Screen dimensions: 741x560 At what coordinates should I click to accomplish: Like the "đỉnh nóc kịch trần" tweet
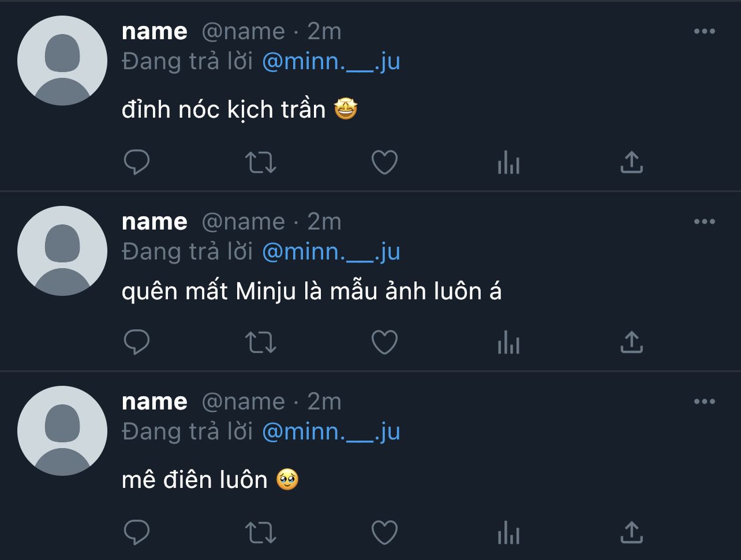[x=384, y=163]
